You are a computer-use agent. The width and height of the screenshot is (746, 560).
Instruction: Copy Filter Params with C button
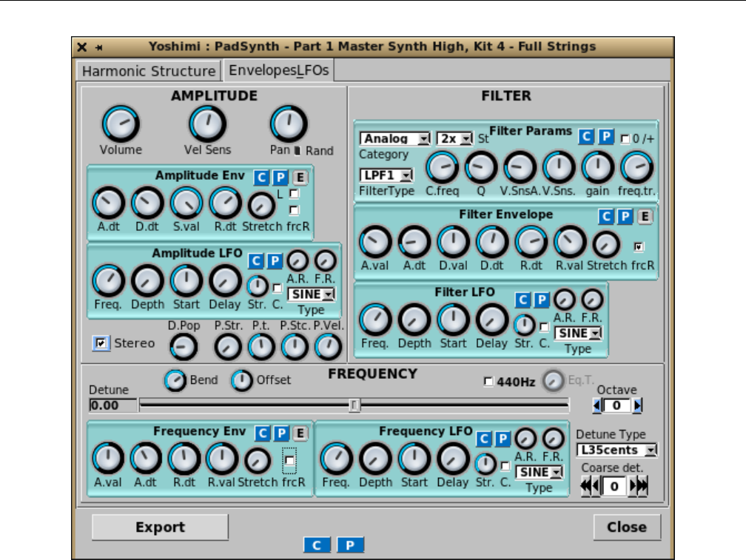coord(587,137)
